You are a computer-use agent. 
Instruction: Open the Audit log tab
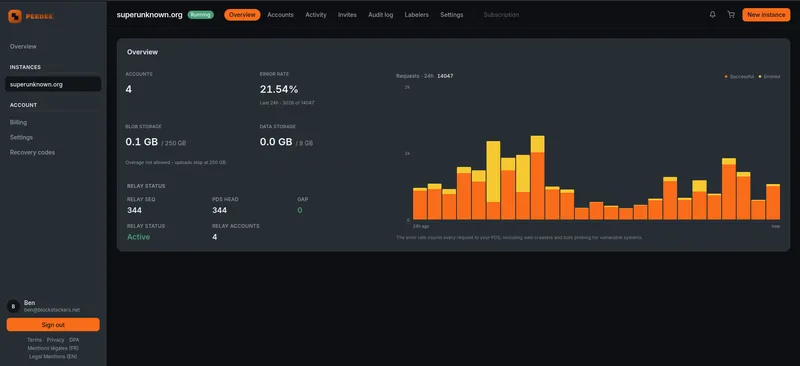tap(381, 15)
